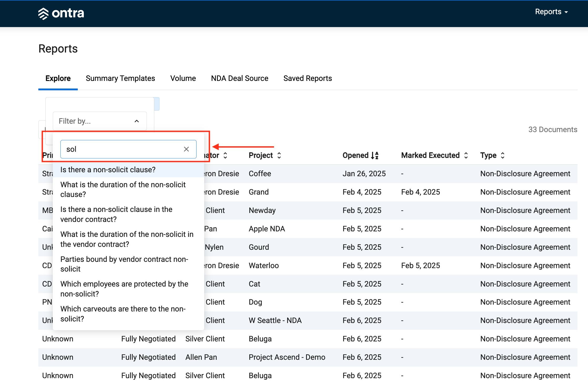Select the W Seattle - NDA project

(275, 320)
